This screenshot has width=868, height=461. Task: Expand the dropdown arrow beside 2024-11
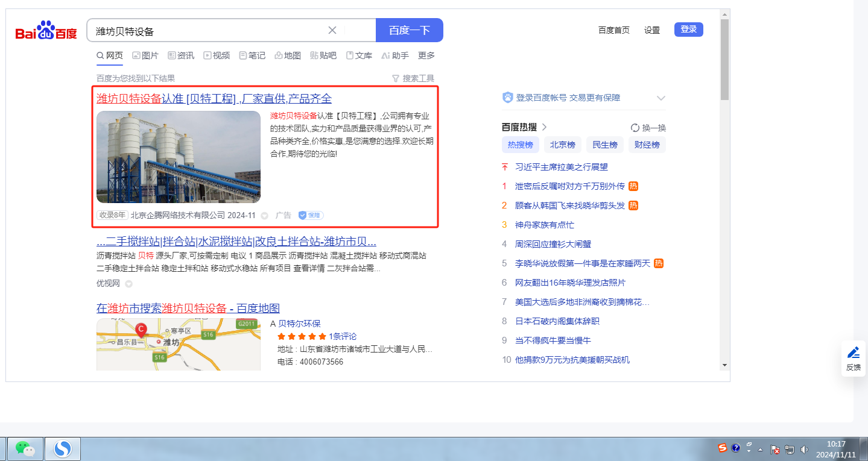(264, 216)
